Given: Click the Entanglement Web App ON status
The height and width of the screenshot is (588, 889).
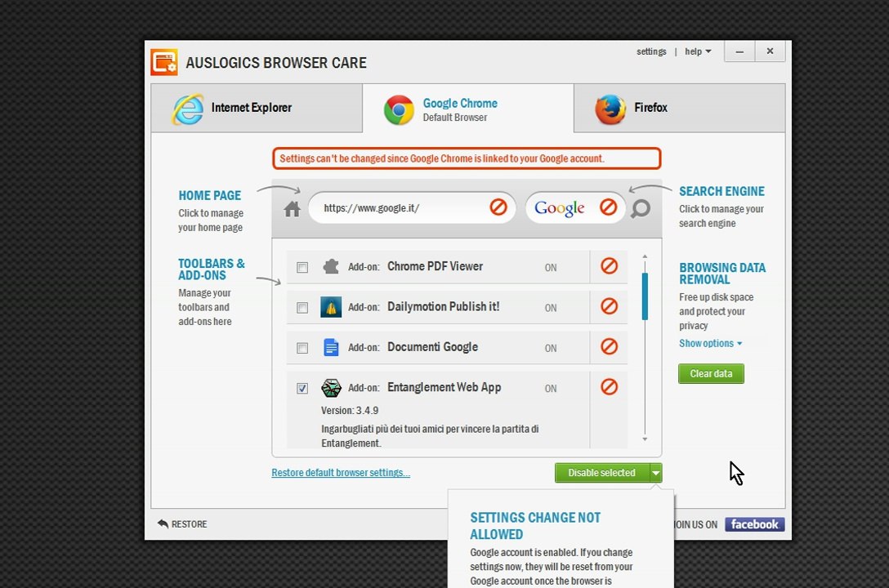Looking at the screenshot, I should [x=551, y=388].
